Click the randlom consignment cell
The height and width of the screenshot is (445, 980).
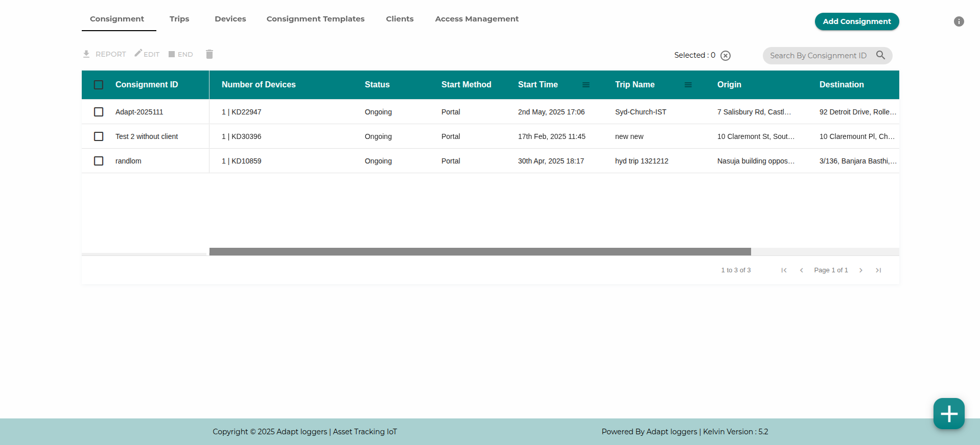click(128, 161)
